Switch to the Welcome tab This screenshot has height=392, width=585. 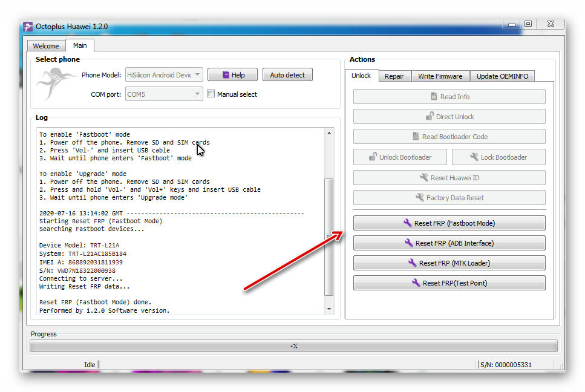[x=46, y=45]
